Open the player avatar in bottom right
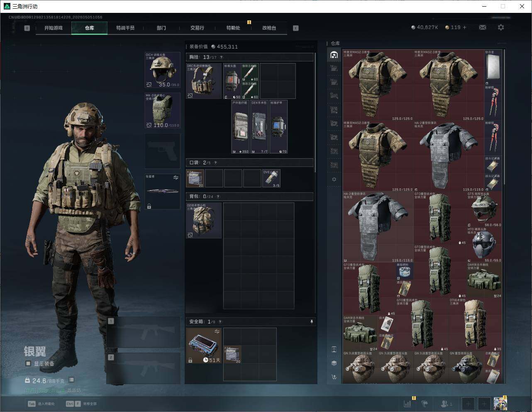The image size is (532, 412). [500, 403]
